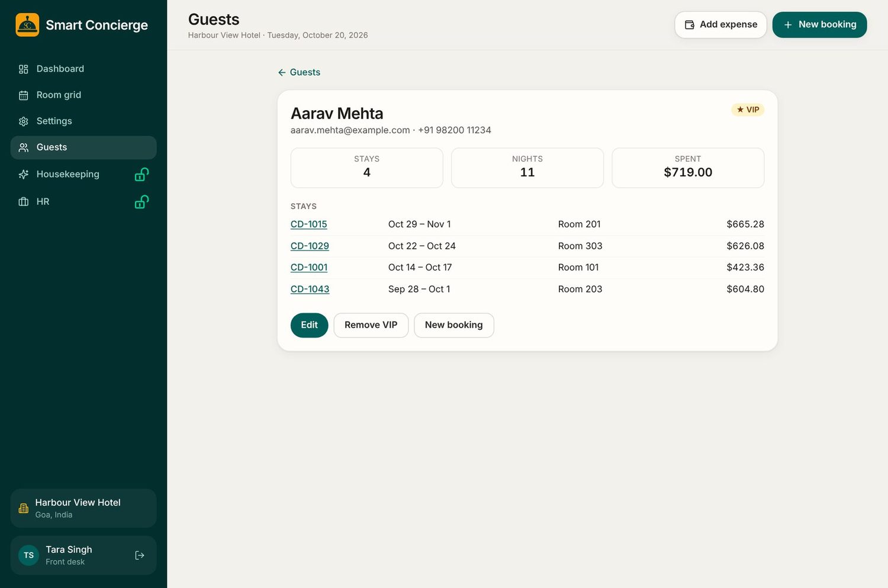Screen dimensions: 888x588
Task: Click Room 303 in the stays list
Action: 580,246
